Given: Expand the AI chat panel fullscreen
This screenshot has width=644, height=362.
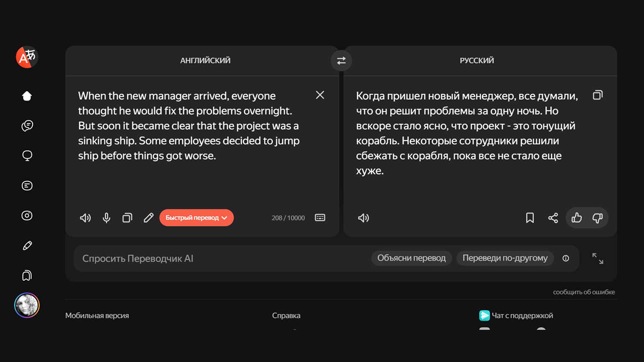Looking at the screenshot, I should click(598, 259).
